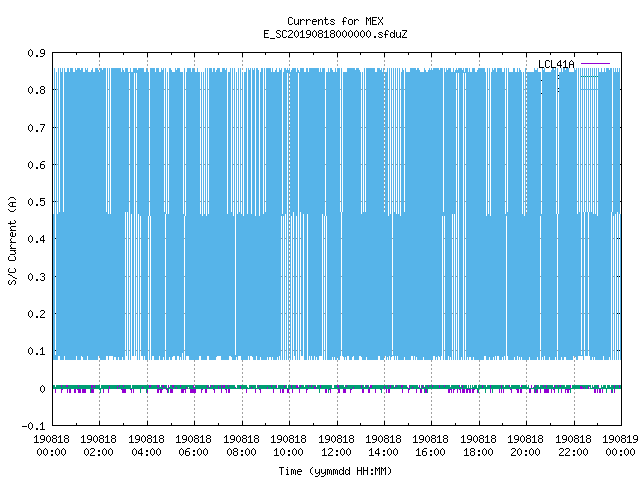Click the y-axis tick label '0.9'
The image size is (640, 480).
tap(36, 53)
